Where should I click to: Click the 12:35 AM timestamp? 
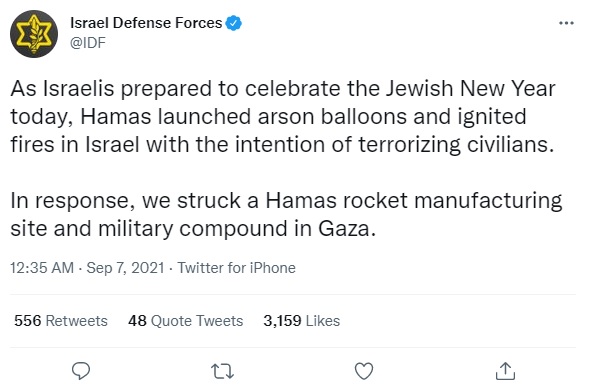click(42, 268)
